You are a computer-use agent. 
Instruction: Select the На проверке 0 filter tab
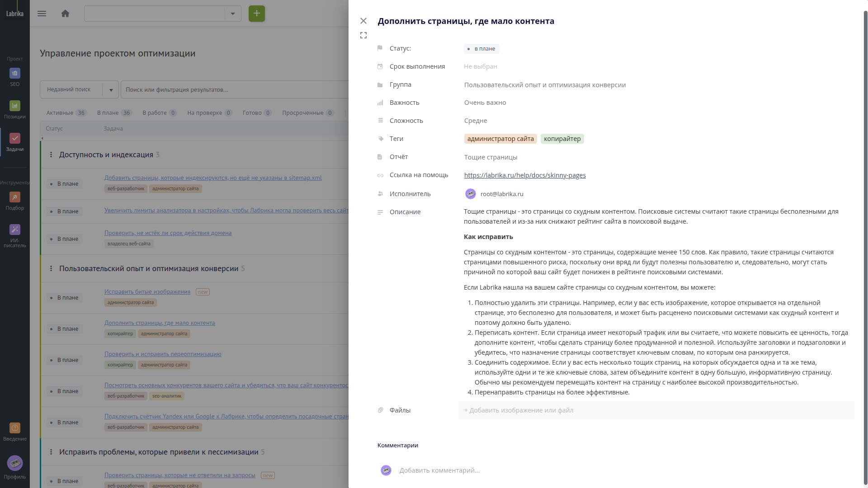210,113
